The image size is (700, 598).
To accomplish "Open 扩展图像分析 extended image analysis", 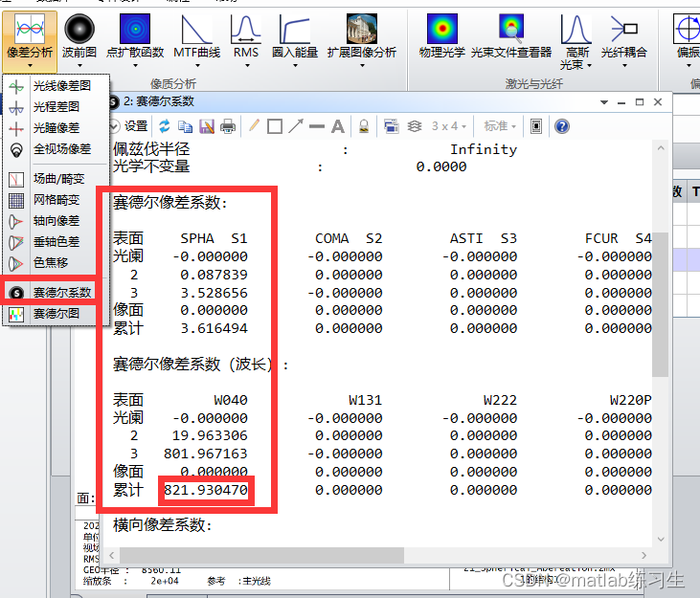I will click(x=362, y=41).
